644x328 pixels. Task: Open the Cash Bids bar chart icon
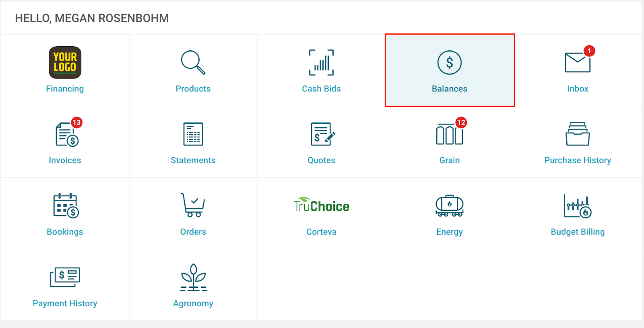tap(321, 62)
